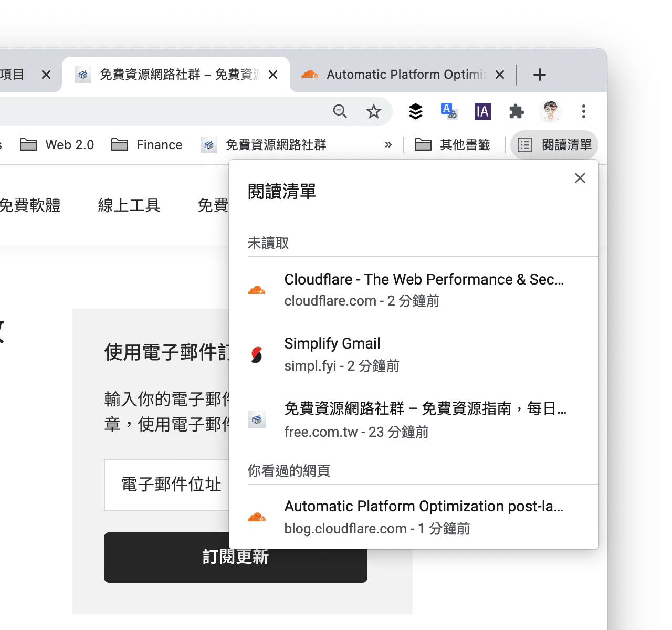Open the Finance bookmarks folder
The image size is (672, 630).
click(147, 145)
